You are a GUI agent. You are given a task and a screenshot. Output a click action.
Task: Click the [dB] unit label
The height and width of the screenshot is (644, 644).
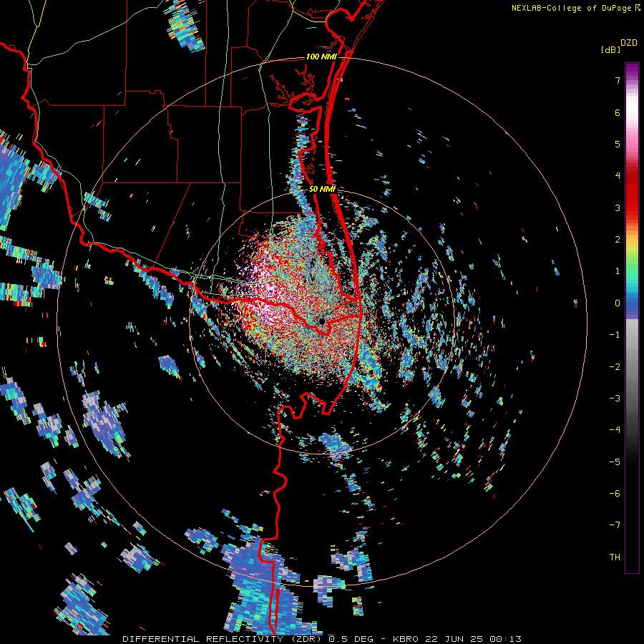click(611, 50)
